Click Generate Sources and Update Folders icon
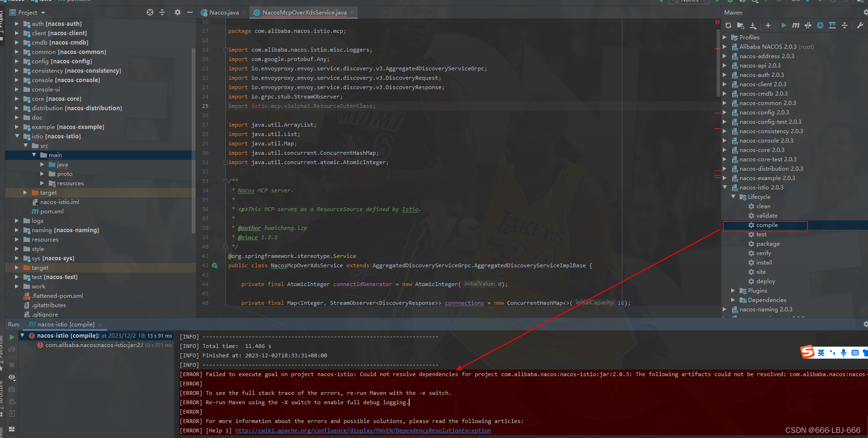 [741, 25]
